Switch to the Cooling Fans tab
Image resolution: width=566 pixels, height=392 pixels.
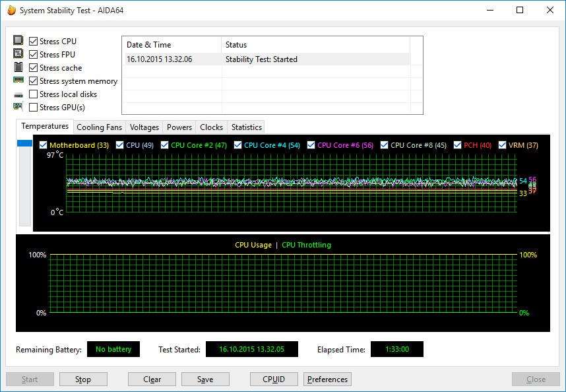pyautogui.click(x=99, y=127)
